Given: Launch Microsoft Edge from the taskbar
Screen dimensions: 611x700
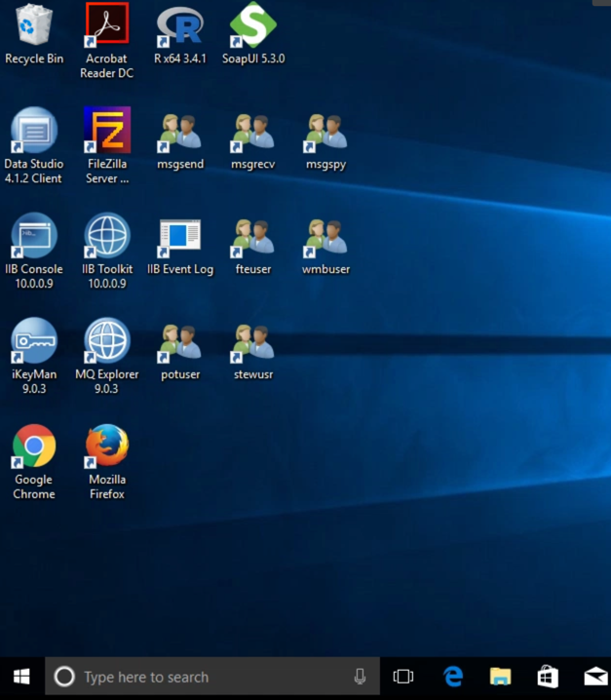Looking at the screenshot, I should [x=453, y=678].
